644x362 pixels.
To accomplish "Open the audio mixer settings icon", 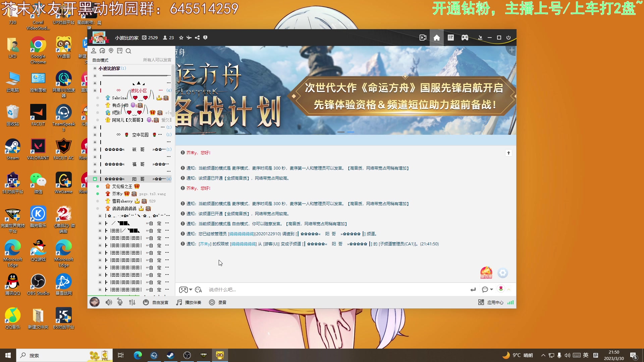I will pos(132,302).
